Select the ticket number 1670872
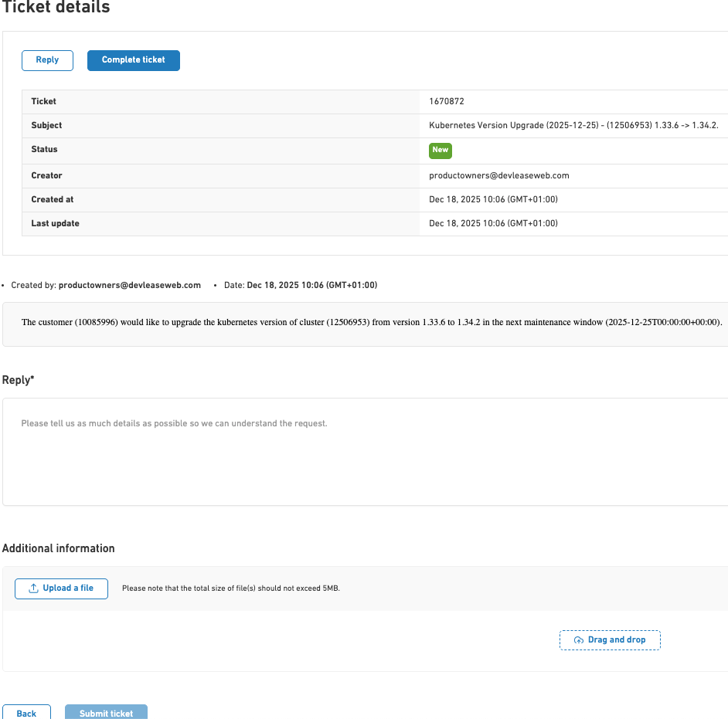 pyautogui.click(x=447, y=102)
